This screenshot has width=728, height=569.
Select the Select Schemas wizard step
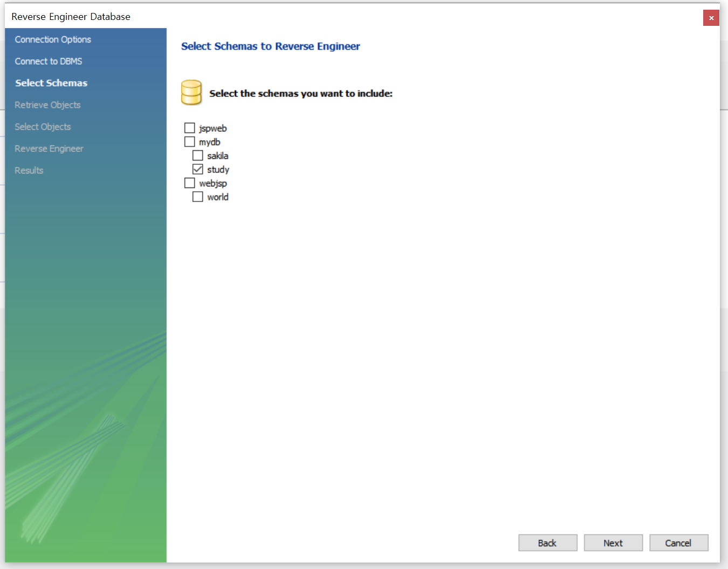pyautogui.click(x=51, y=82)
